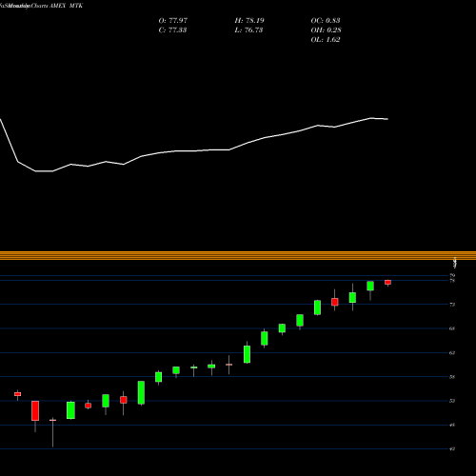Click the 48 price axis label
This screenshot has width=476, height=476.
pyautogui.click(x=452, y=425)
